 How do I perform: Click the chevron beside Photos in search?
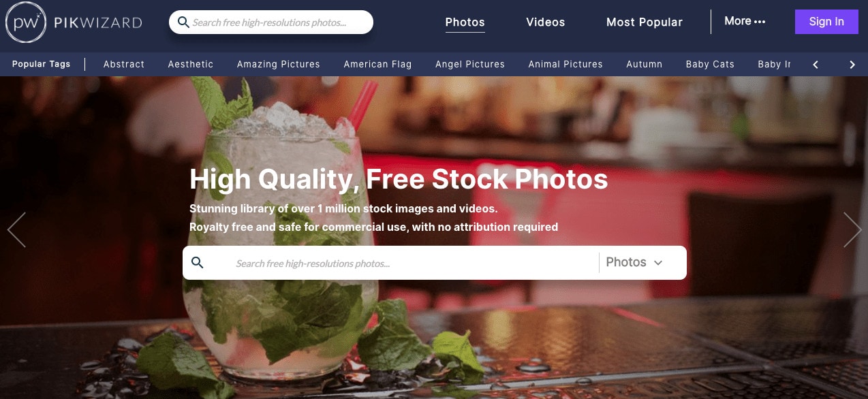pyautogui.click(x=658, y=263)
